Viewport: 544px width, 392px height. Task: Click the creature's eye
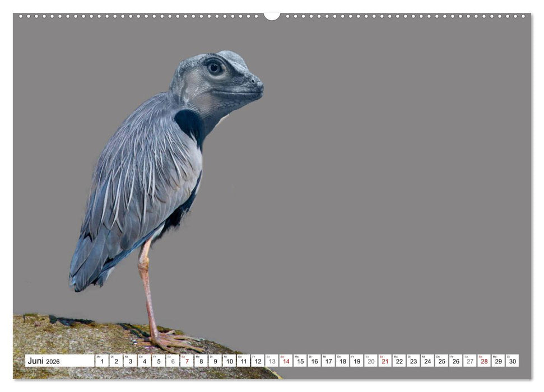click(214, 68)
